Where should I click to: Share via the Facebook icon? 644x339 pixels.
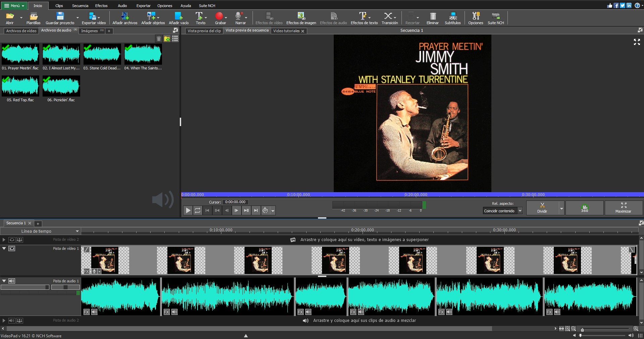click(x=616, y=5)
